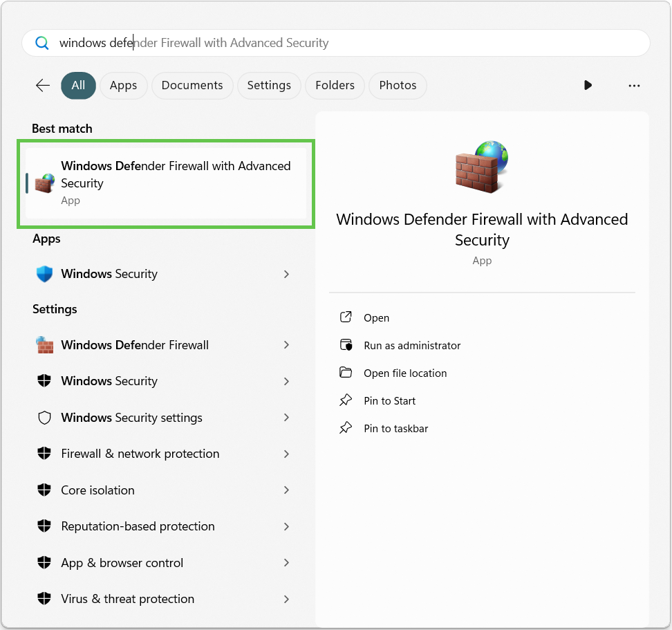This screenshot has width=672, height=630.
Task: Click the firewall brick icon in best match
Action: (x=44, y=183)
